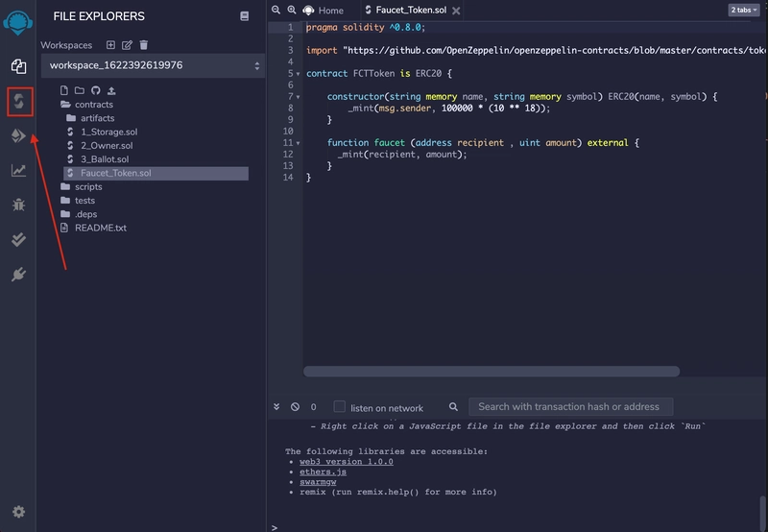Click the terminal command prompt line
This screenshot has width=768, height=532.
coord(515,527)
